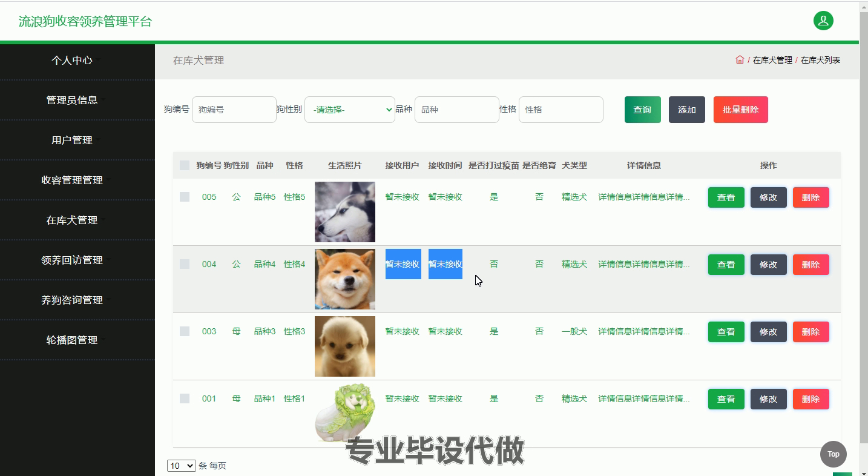Viewport: 868px width, 476px height.
Task: Click 查看 for dog 004
Action: 726,265
